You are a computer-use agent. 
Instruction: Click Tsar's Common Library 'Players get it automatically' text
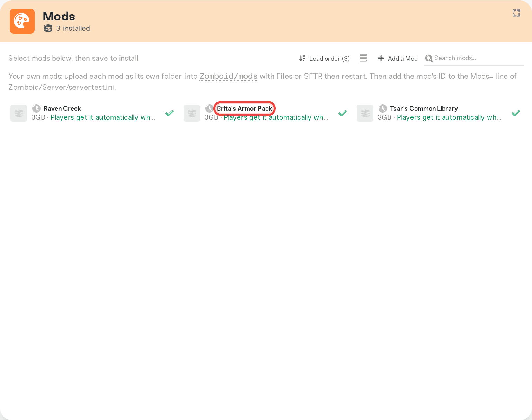click(x=449, y=117)
